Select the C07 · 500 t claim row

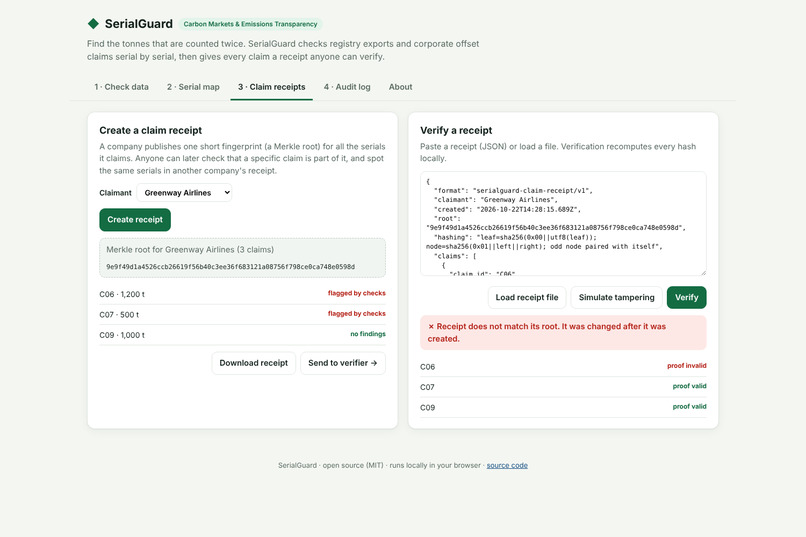click(242, 314)
